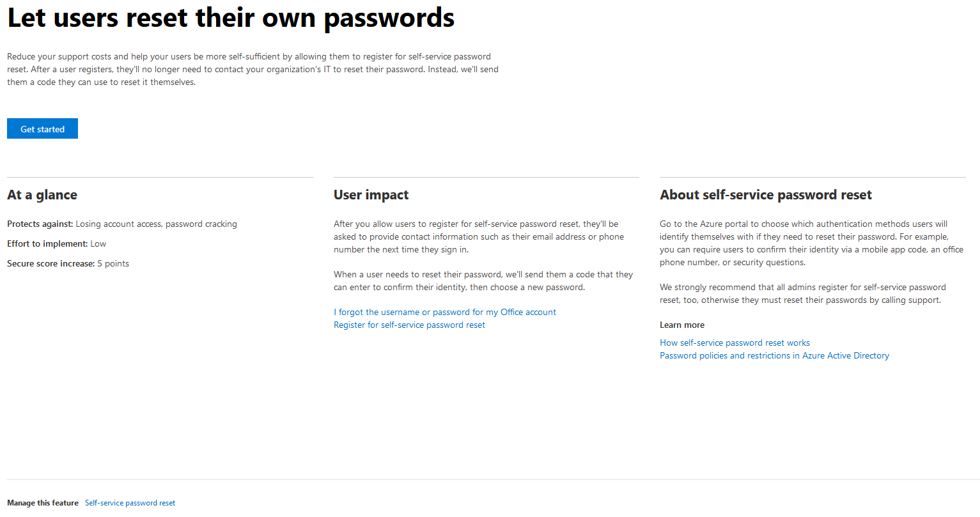
Task: Click the Get started button
Action: 42,128
